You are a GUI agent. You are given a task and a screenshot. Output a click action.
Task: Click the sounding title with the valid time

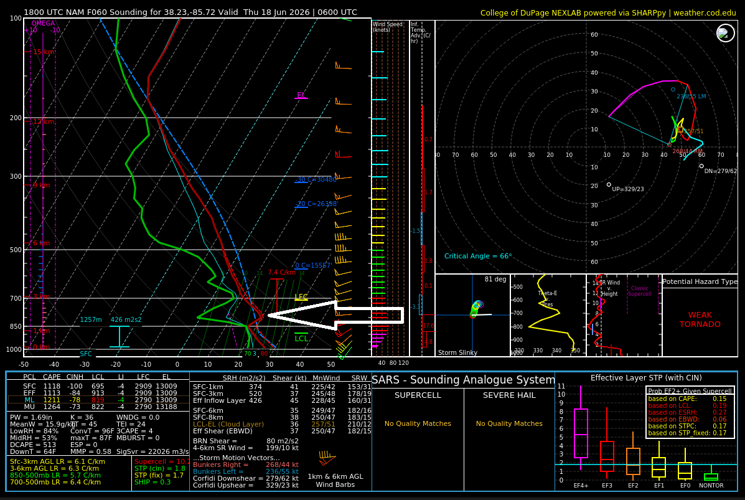[x=191, y=12]
